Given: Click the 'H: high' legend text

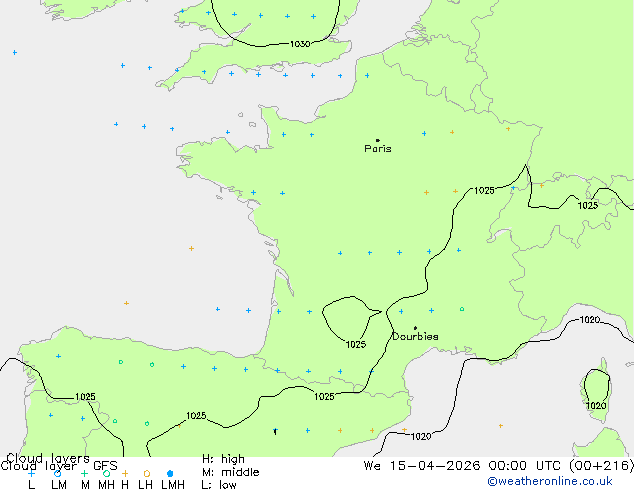Looking at the screenshot, I should (223, 459).
